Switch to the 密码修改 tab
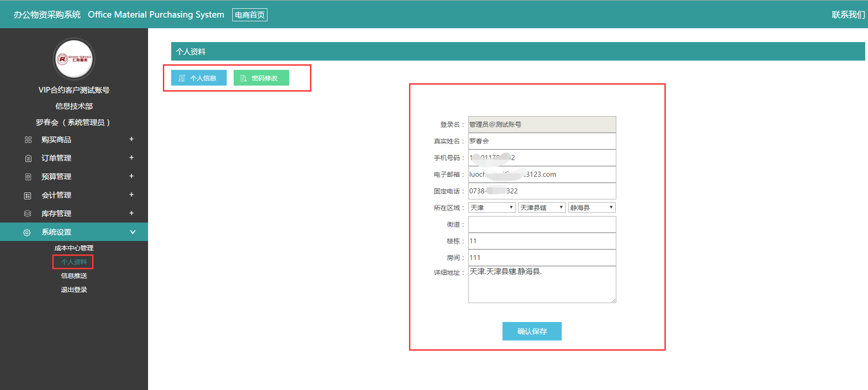868x390 pixels. tap(261, 78)
